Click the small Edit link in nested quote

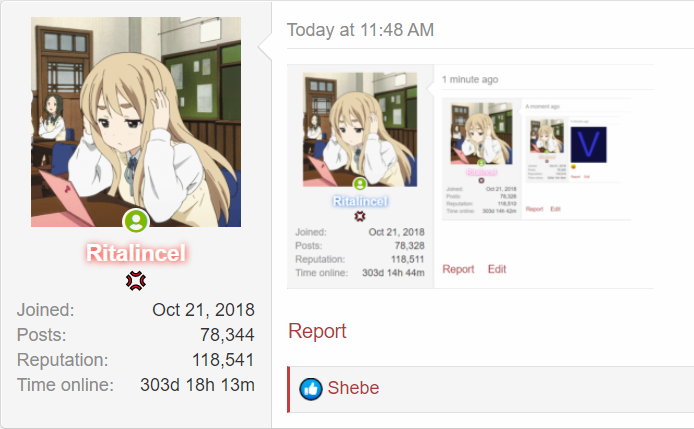pos(555,209)
